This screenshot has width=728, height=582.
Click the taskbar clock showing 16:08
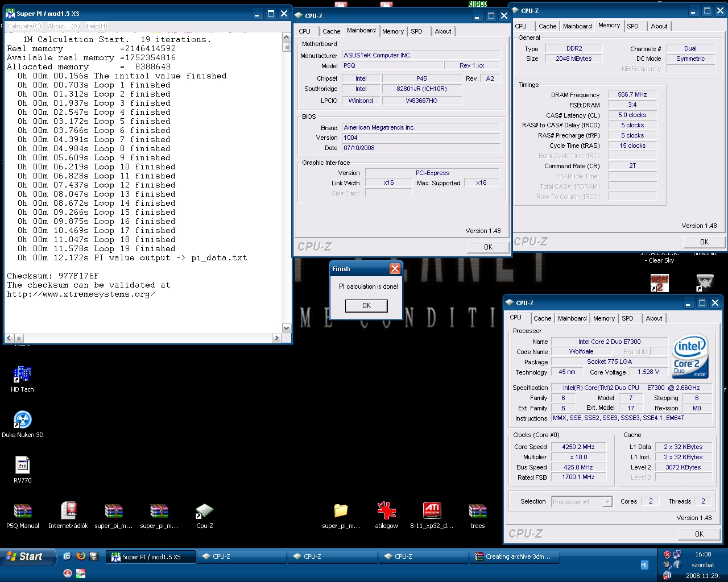pos(703,554)
